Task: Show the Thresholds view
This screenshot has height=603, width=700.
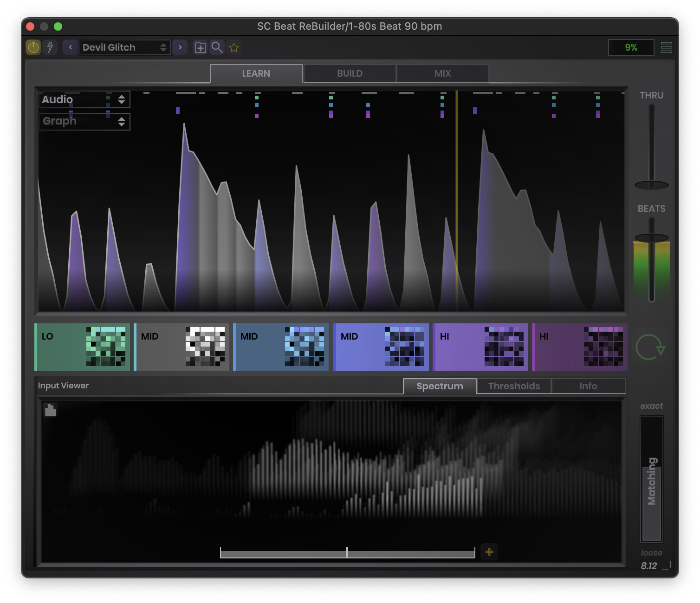Action: pyautogui.click(x=514, y=386)
